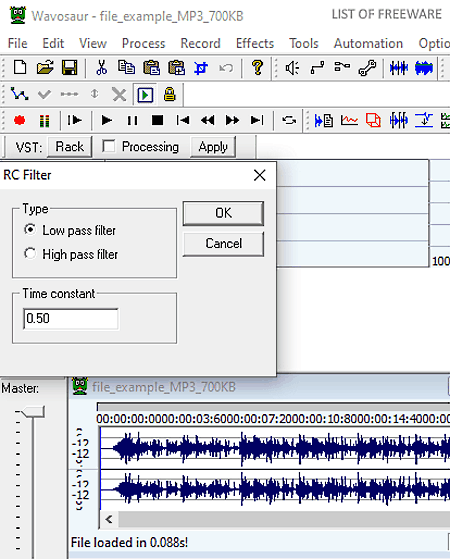This screenshot has height=559, width=450.
Task: Open the VST Rack button
Action: click(70, 147)
